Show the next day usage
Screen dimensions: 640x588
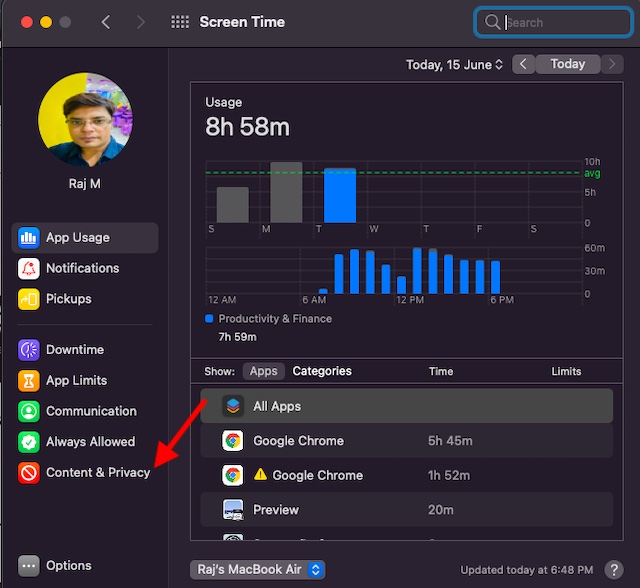(612, 64)
